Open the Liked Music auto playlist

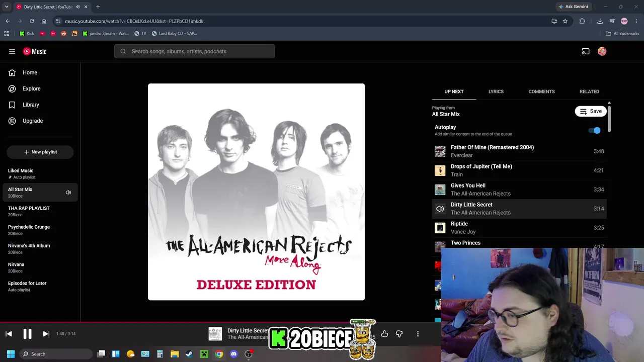pos(40,173)
